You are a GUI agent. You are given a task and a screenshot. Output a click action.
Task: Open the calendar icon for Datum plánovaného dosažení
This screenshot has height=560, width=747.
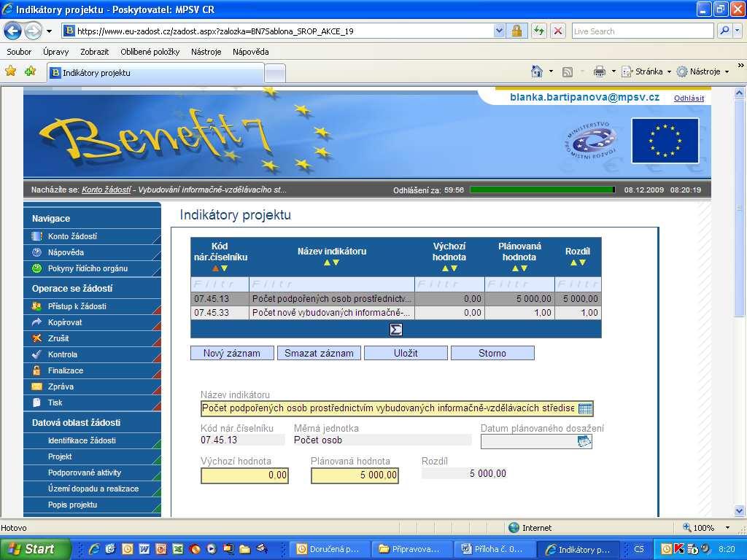[x=584, y=441]
